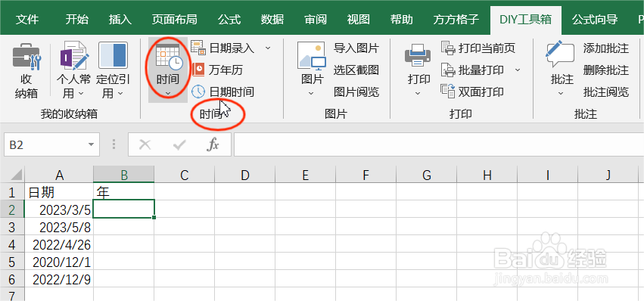Click inside the formula bar input

(x=439, y=144)
